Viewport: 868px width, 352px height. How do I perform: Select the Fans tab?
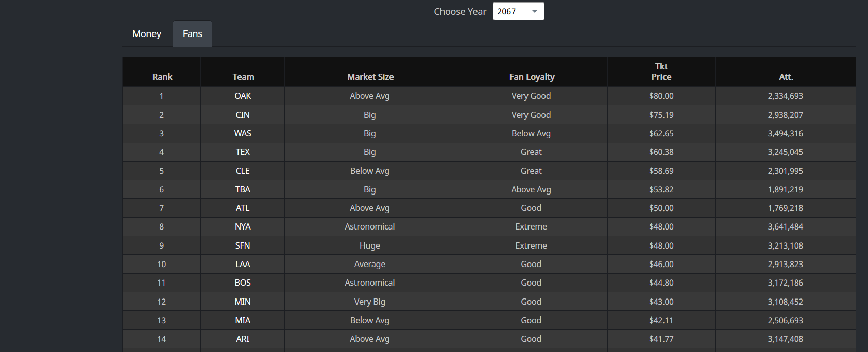click(192, 34)
